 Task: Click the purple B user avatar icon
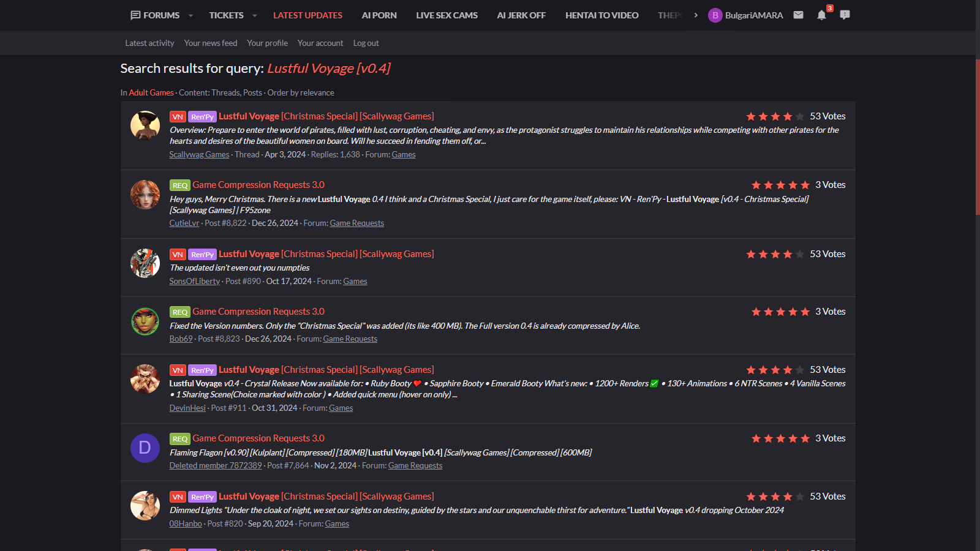715,15
